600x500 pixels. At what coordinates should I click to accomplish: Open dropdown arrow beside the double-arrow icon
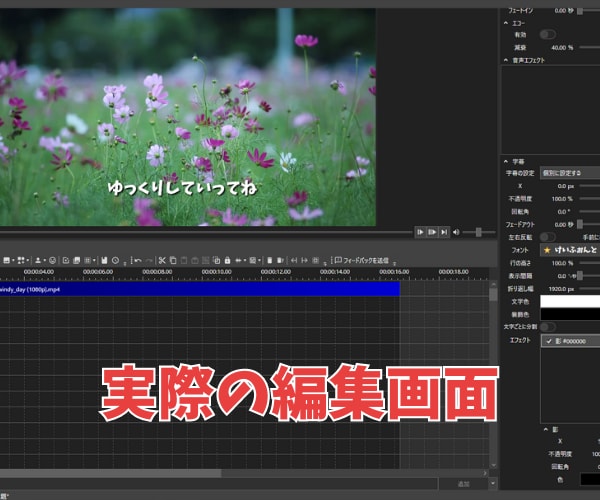(245, 261)
